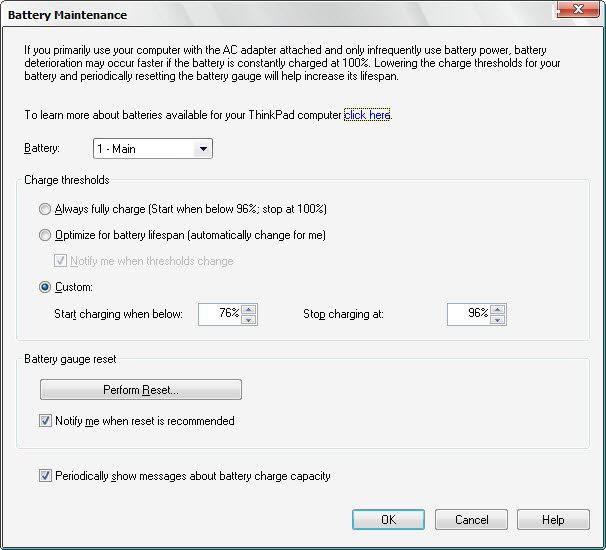Choose Optimize for battery lifespan option
Screen dimensions: 606x550
[x=45, y=235]
